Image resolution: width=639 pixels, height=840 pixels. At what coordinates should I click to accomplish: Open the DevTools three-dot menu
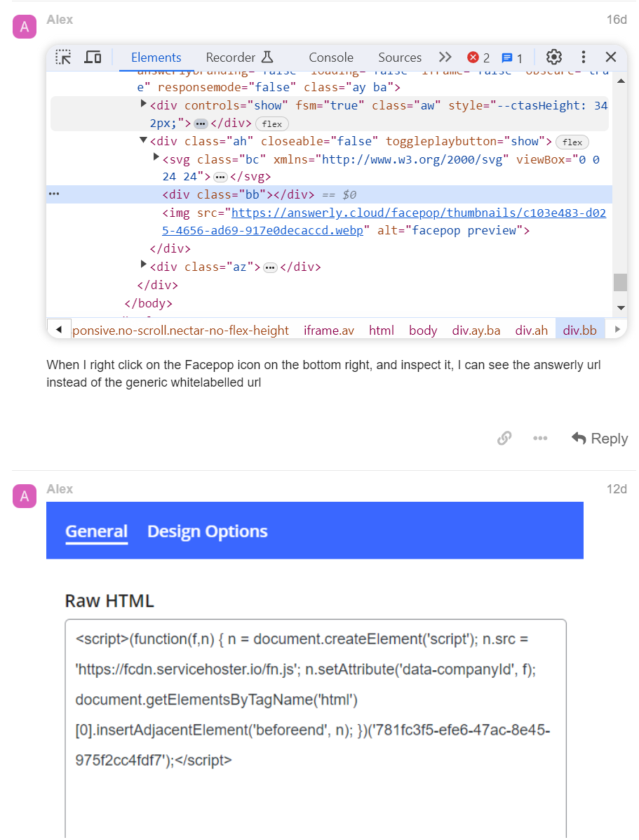tap(584, 57)
